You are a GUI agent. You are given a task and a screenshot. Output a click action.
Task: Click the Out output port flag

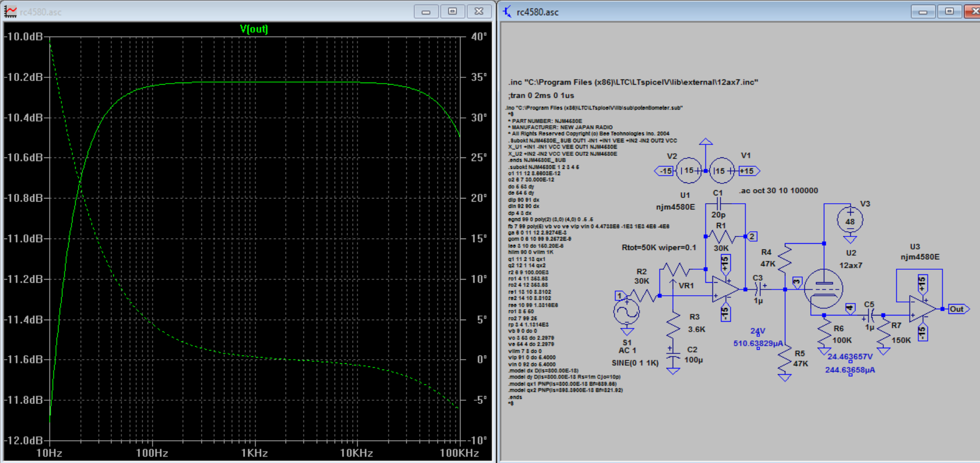[x=959, y=309]
